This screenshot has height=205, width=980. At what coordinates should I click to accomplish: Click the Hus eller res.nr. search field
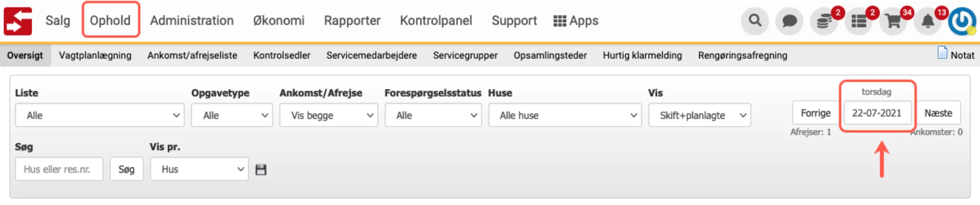[x=59, y=169]
